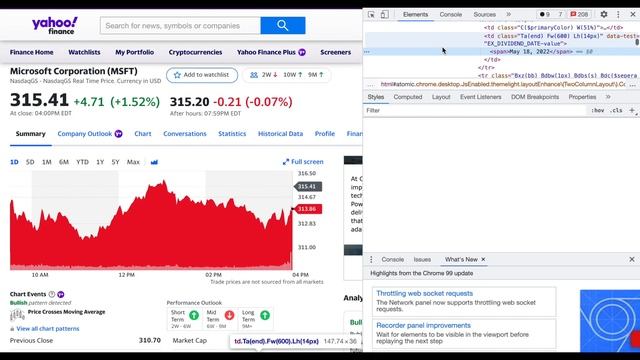Image resolution: width=640 pixels, height=360 pixels.
Task: Open My Portfolio nav item
Action: [x=134, y=52]
